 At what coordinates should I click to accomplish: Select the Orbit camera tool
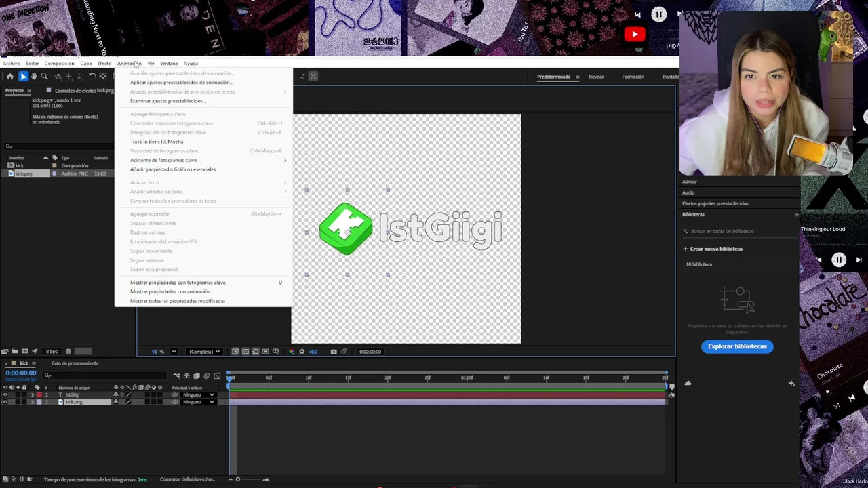58,77
